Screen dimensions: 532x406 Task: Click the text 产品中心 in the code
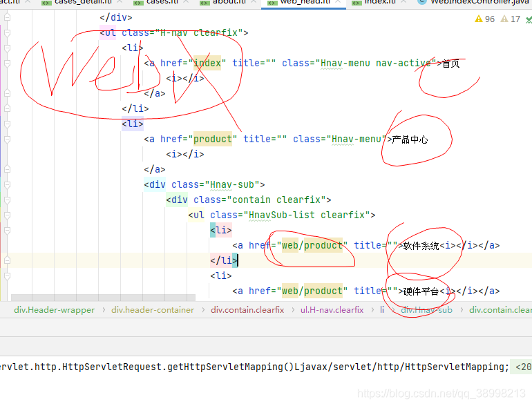point(410,139)
